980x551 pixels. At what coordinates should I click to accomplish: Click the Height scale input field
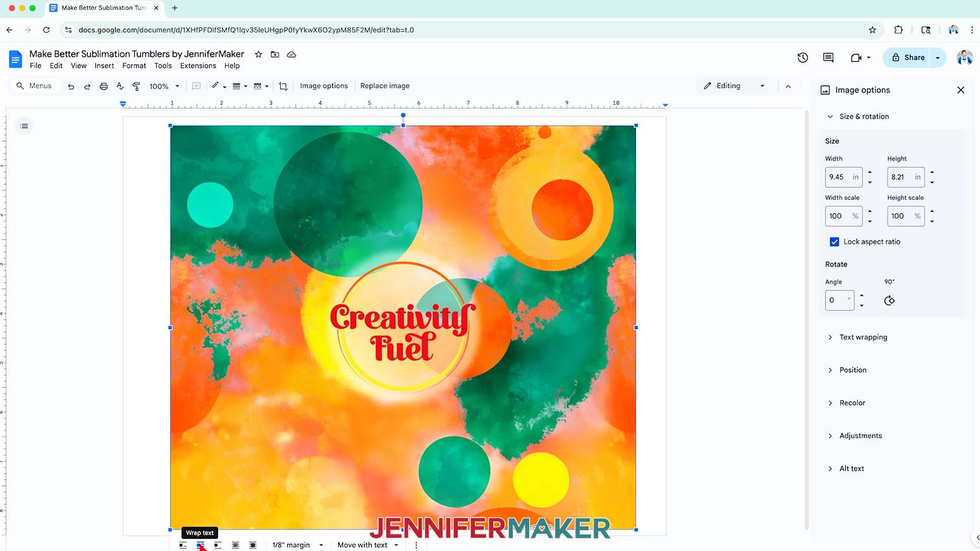[905, 216]
